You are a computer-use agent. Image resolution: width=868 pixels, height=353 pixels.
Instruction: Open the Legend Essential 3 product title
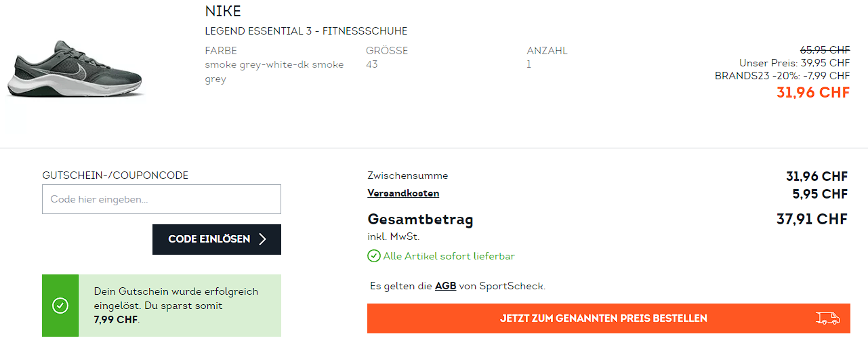(306, 31)
